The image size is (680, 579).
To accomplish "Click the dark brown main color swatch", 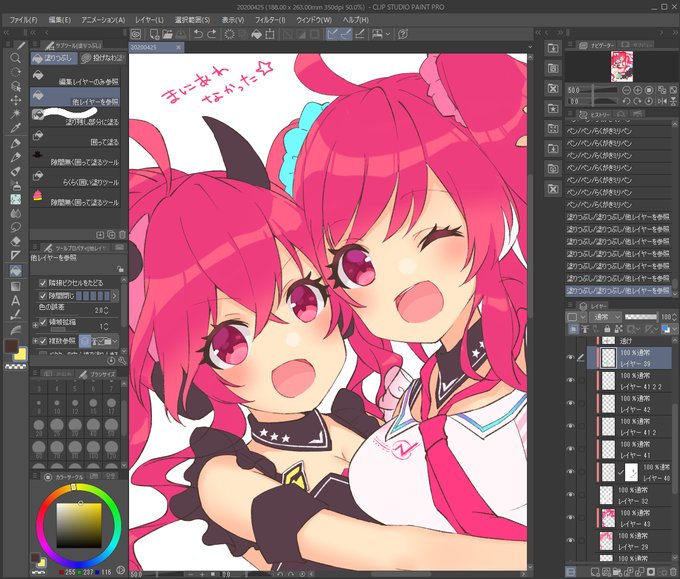I will coord(10,346).
